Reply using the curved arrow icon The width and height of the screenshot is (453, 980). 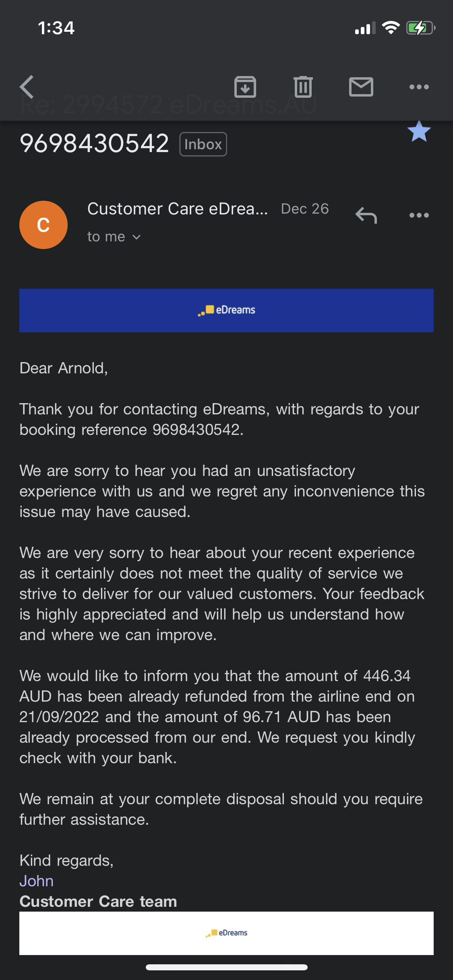click(x=366, y=215)
